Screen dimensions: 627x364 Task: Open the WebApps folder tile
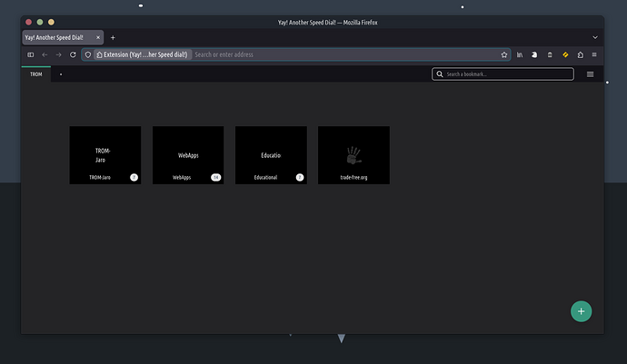pos(187,154)
